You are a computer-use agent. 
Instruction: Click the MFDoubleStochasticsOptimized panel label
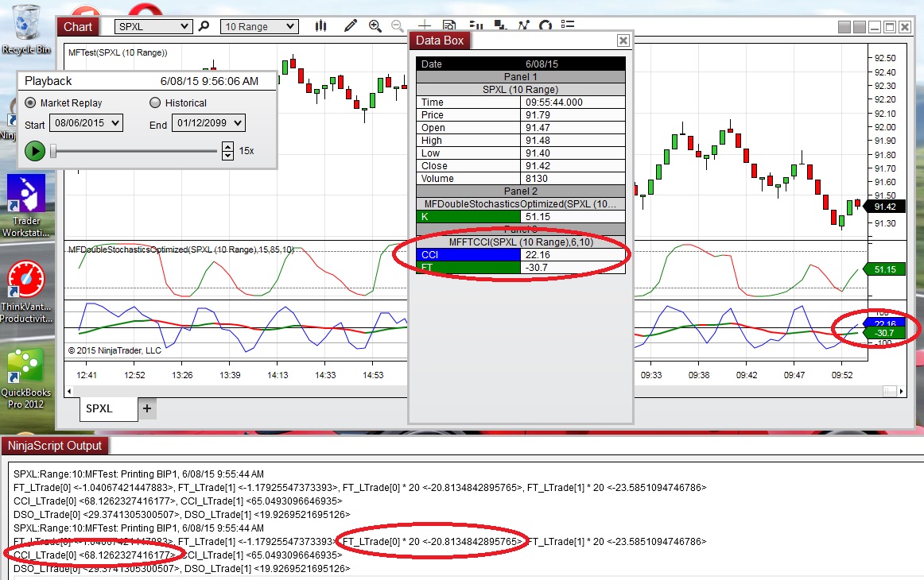pos(181,249)
